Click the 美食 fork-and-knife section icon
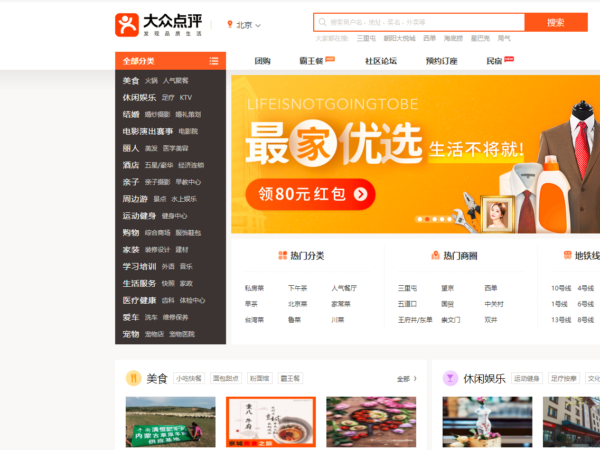 (134, 378)
